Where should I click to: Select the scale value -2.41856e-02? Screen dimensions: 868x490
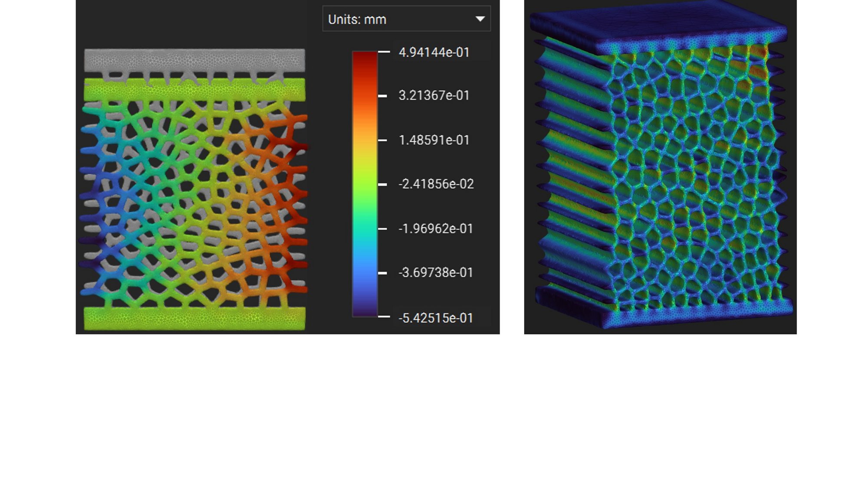click(436, 184)
